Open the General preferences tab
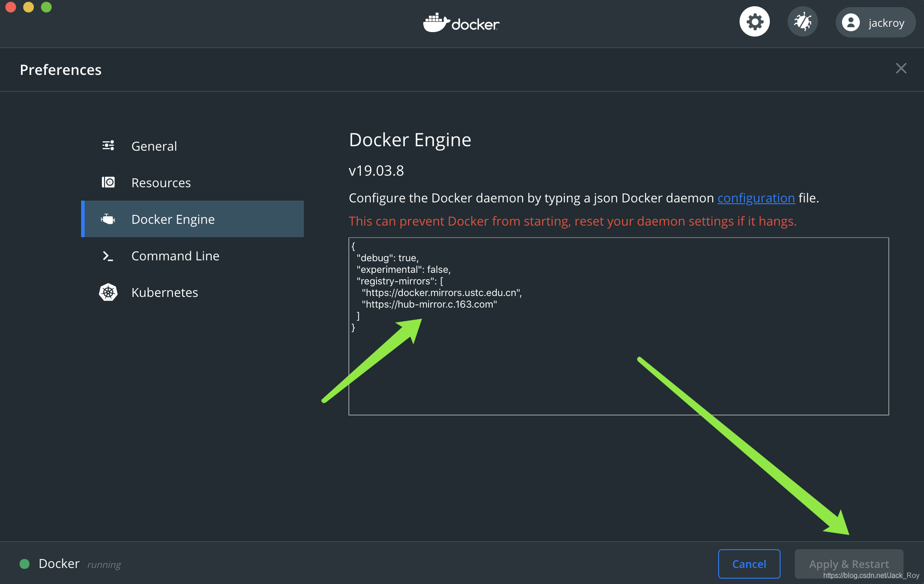924x584 pixels. point(192,146)
